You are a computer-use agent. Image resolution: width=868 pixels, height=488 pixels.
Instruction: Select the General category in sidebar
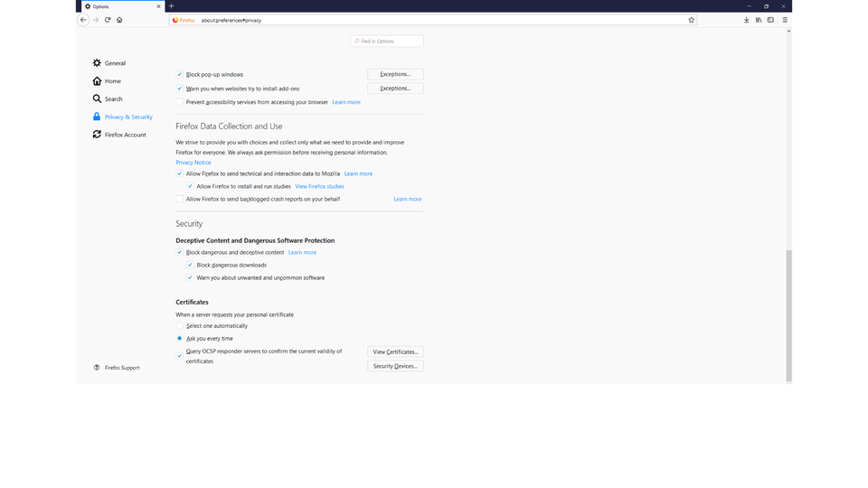115,63
